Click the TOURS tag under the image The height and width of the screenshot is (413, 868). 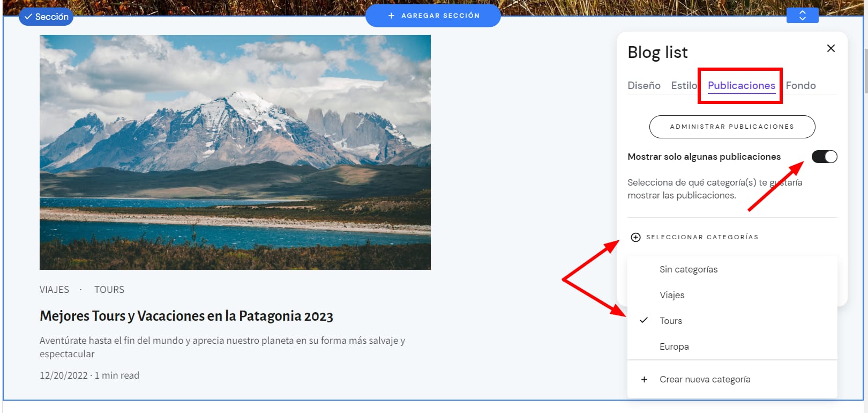coord(109,290)
